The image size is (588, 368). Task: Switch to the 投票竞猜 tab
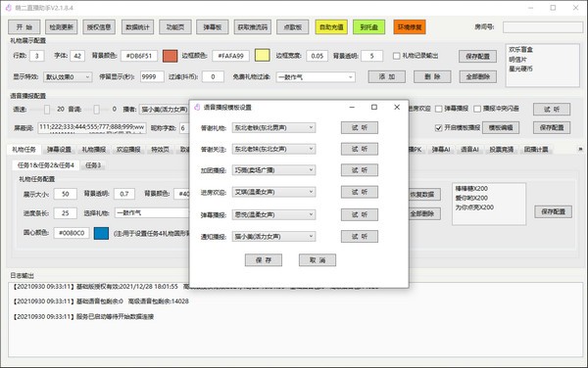click(502, 150)
